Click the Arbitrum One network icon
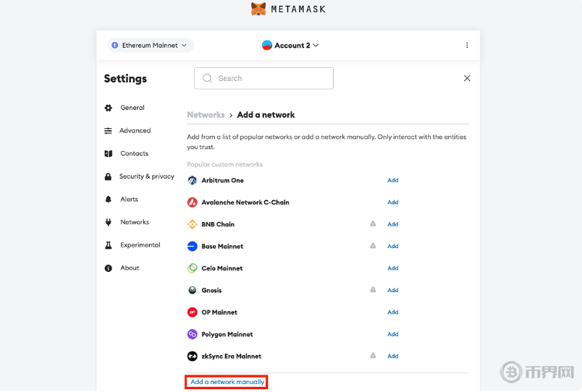 [193, 180]
